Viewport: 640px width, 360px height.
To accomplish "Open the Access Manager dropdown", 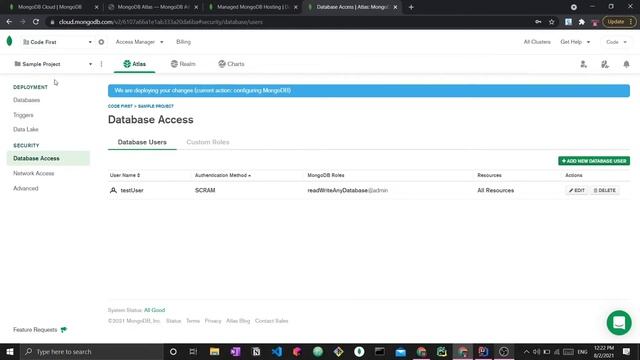I will coord(140,42).
